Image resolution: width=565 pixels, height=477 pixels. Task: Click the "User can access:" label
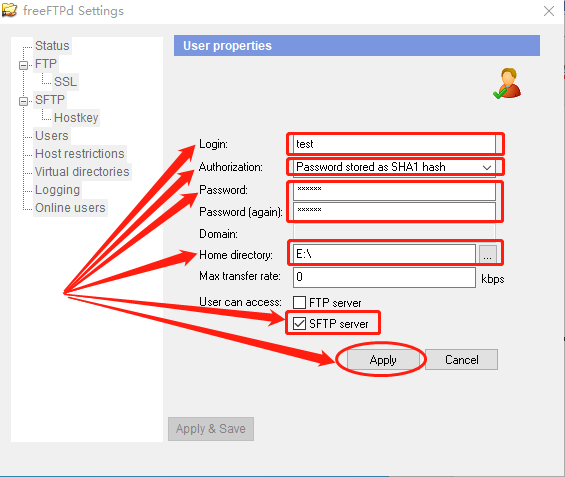240,302
